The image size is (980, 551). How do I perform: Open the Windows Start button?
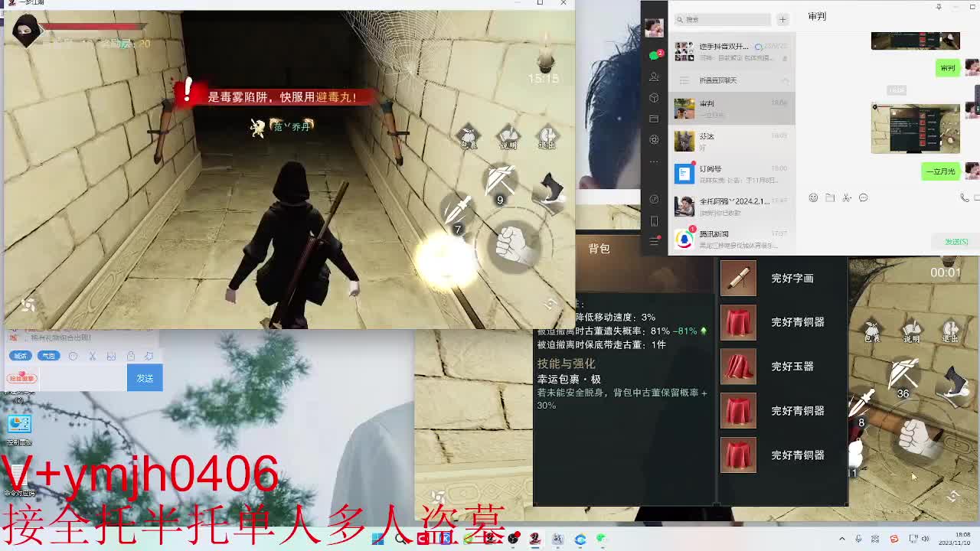click(x=377, y=539)
